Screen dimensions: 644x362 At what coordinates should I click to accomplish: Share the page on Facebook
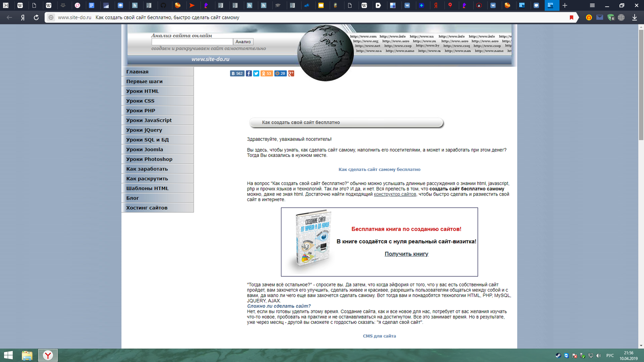click(249, 74)
